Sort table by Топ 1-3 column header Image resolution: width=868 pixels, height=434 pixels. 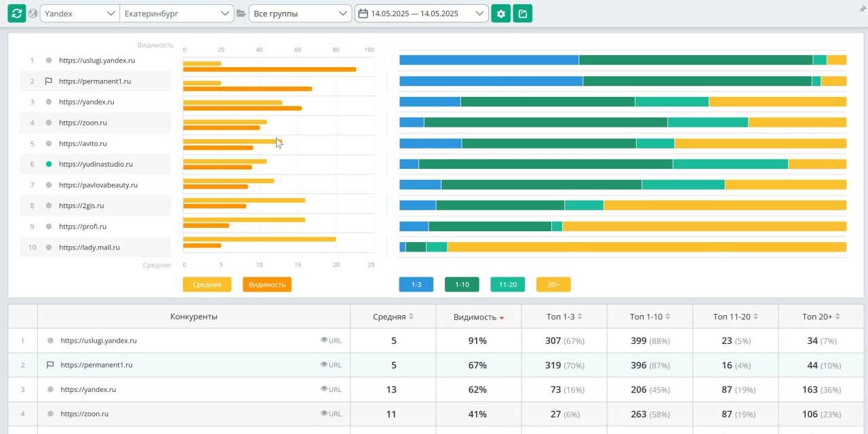point(563,317)
